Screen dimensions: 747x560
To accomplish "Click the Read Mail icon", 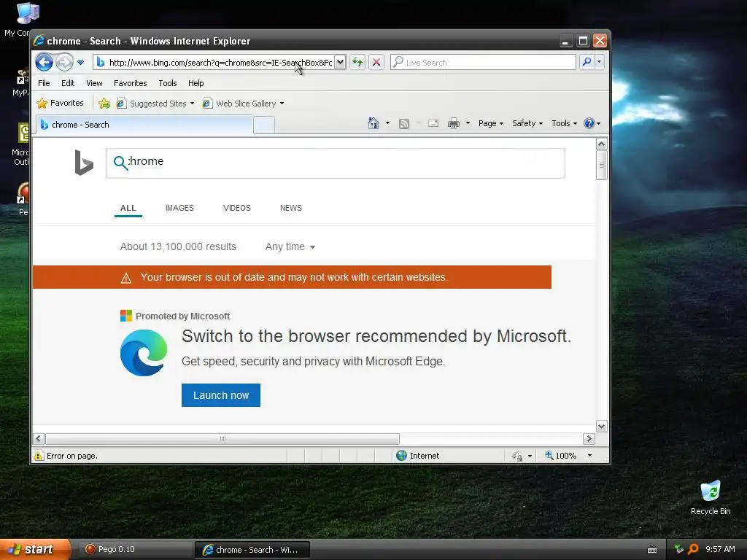I will point(433,123).
